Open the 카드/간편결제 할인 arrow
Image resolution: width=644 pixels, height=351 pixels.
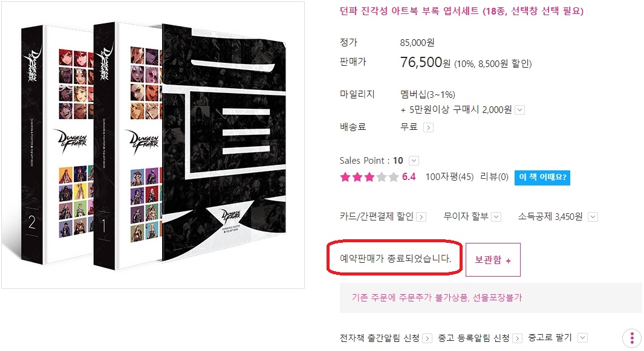tap(421, 217)
